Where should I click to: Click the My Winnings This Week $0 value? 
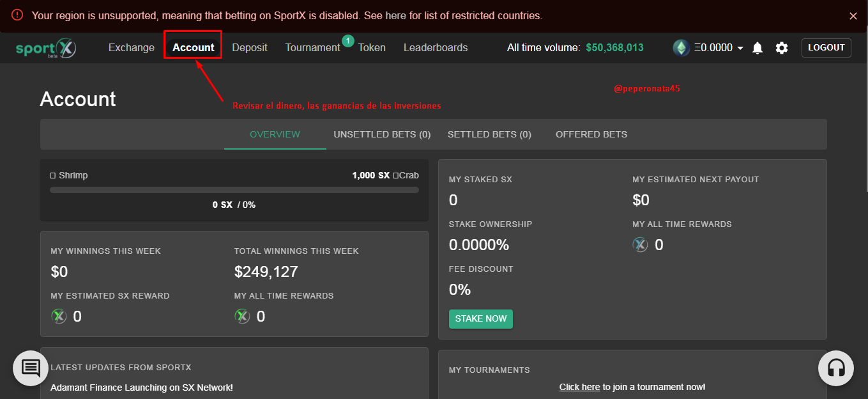59,272
